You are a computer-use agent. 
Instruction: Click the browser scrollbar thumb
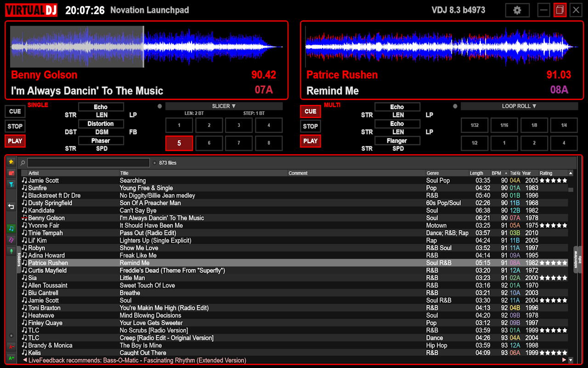571,190
